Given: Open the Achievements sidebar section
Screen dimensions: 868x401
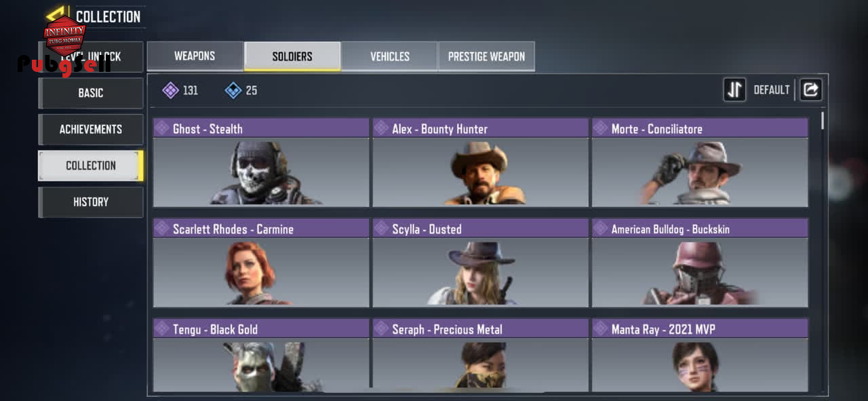Looking at the screenshot, I should [91, 129].
